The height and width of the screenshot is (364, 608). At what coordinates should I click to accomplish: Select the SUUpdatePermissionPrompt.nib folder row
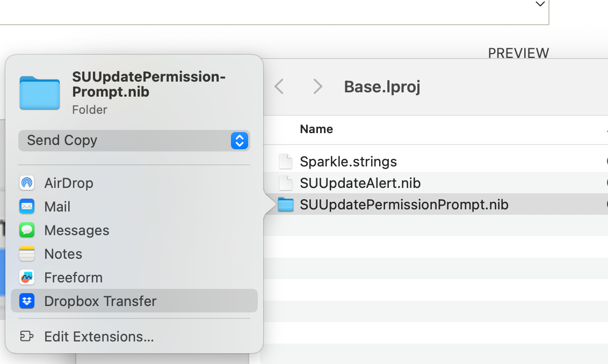point(404,205)
